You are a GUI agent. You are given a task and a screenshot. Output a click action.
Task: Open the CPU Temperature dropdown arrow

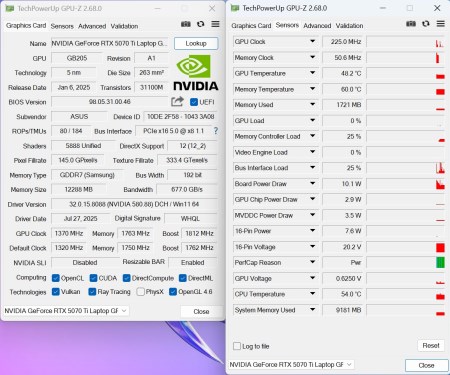click(x=312, y=294)
